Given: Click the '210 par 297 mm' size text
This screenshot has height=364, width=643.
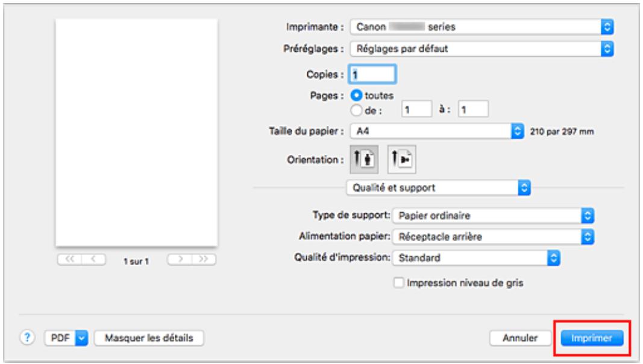Looking at the screenshot, I should point(562,131).
